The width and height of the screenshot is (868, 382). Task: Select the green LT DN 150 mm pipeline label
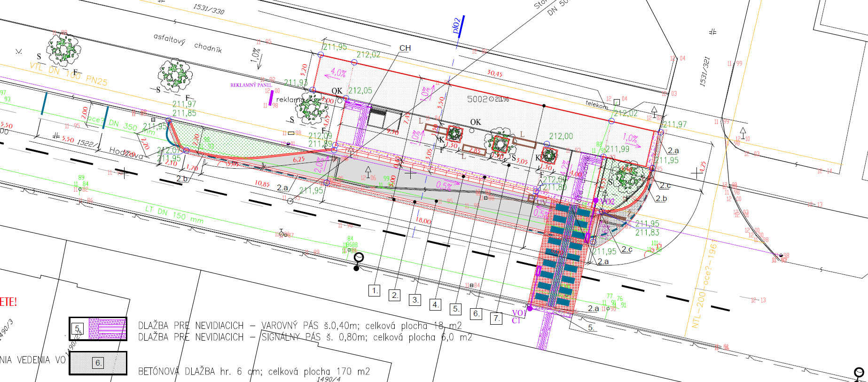click(174, 214)
